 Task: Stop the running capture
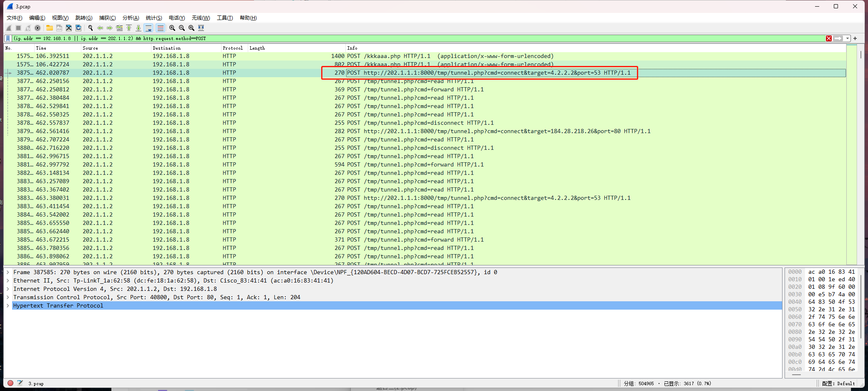coord(18,28)
